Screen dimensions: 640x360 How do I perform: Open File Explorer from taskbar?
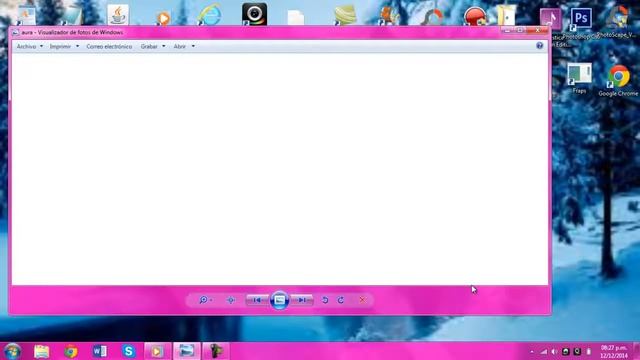42,351
